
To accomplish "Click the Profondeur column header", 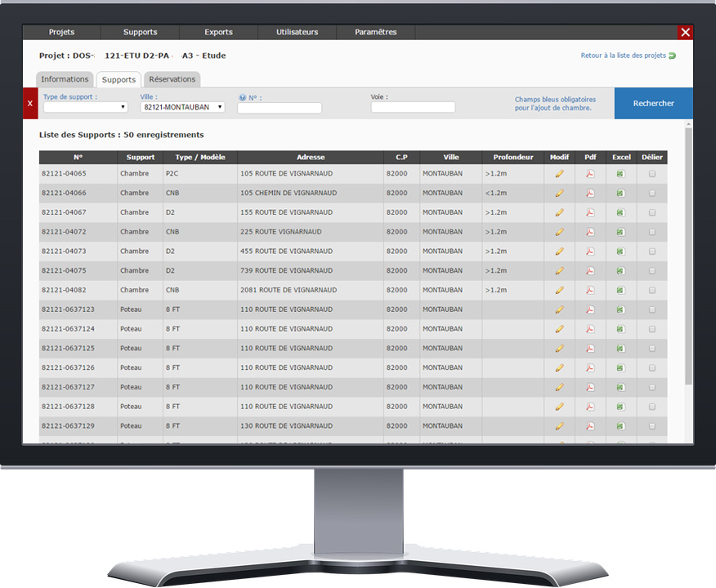I will coord(513,158).
